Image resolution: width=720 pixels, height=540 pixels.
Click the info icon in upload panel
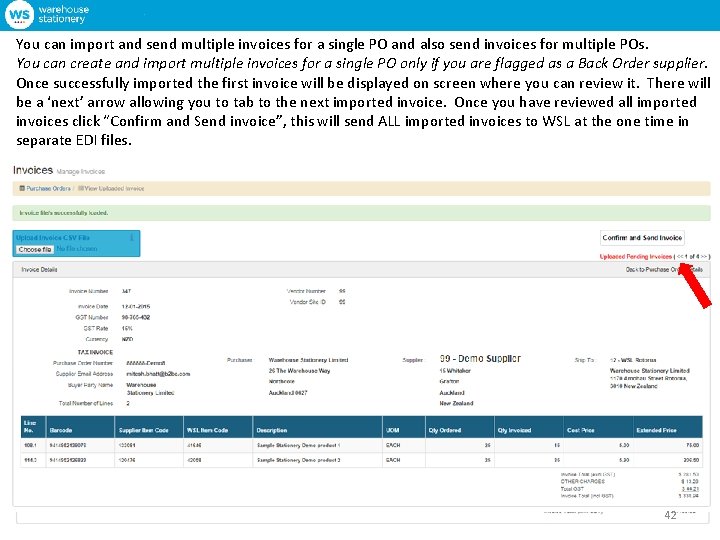coord(132,237)
